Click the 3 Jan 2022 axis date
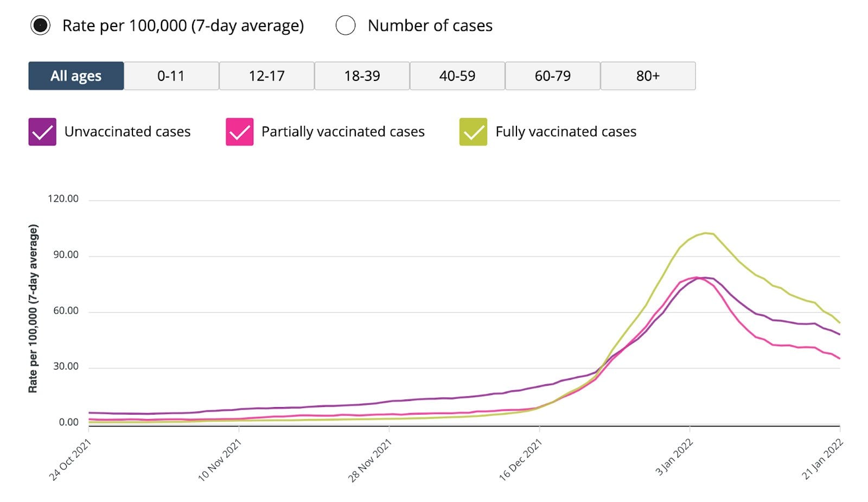This screenshot has width=868, height=502. (674, 457)
